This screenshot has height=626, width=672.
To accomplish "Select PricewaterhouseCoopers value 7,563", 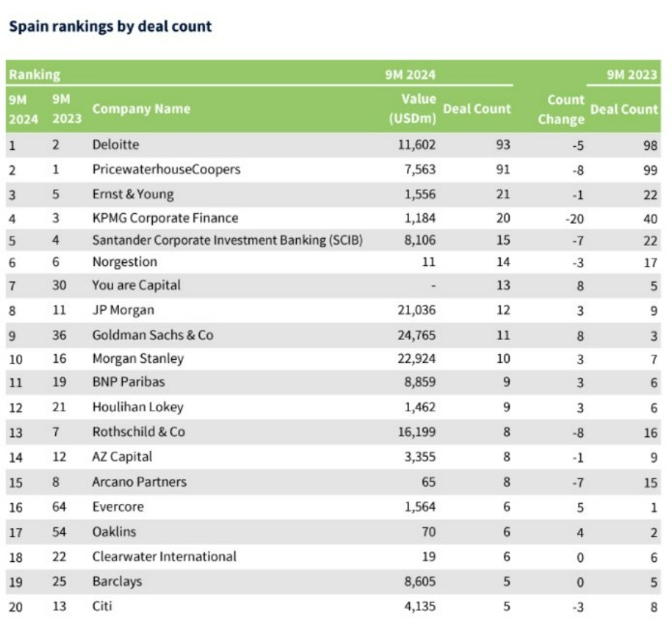I will [x=420, y=169].
